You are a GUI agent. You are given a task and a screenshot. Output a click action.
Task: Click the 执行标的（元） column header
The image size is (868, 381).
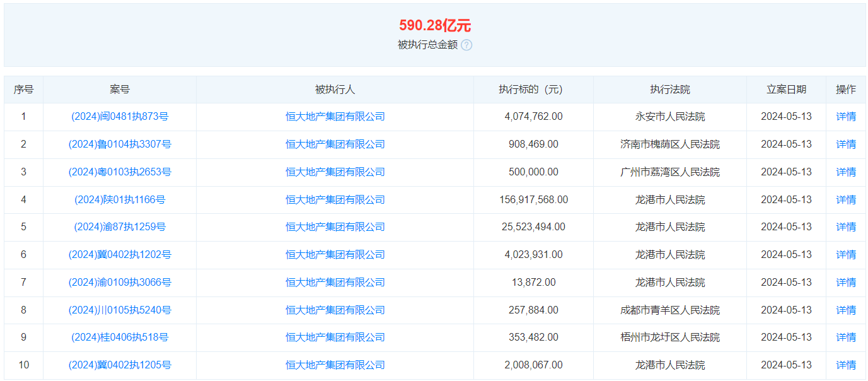tap(533, 90)
